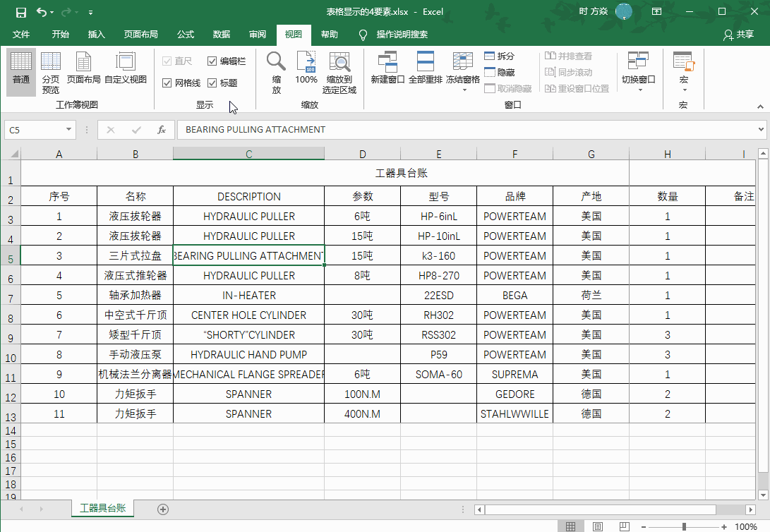
Task: Collapse the ribbon with the chevron
Action: [760, 106]
